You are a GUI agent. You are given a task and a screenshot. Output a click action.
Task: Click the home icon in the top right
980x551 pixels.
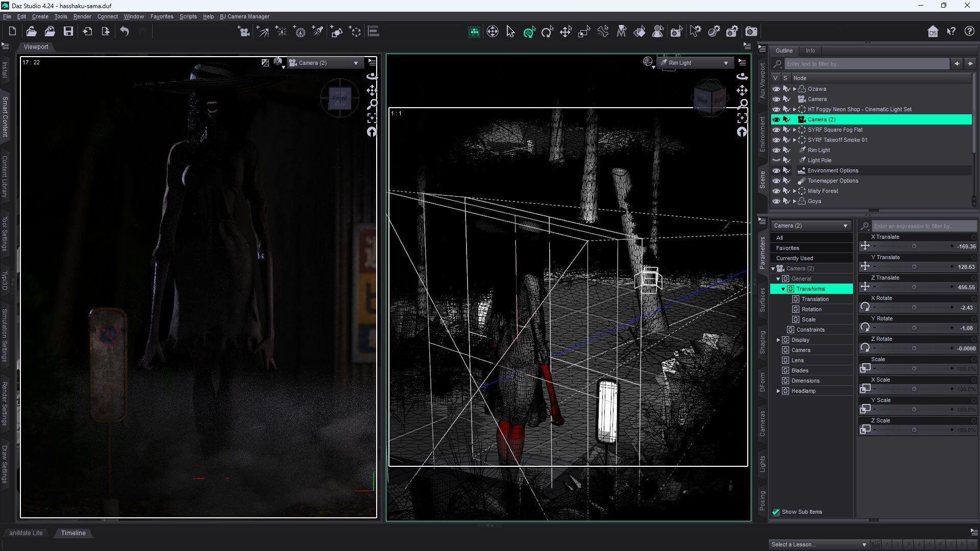click(933, 32)
